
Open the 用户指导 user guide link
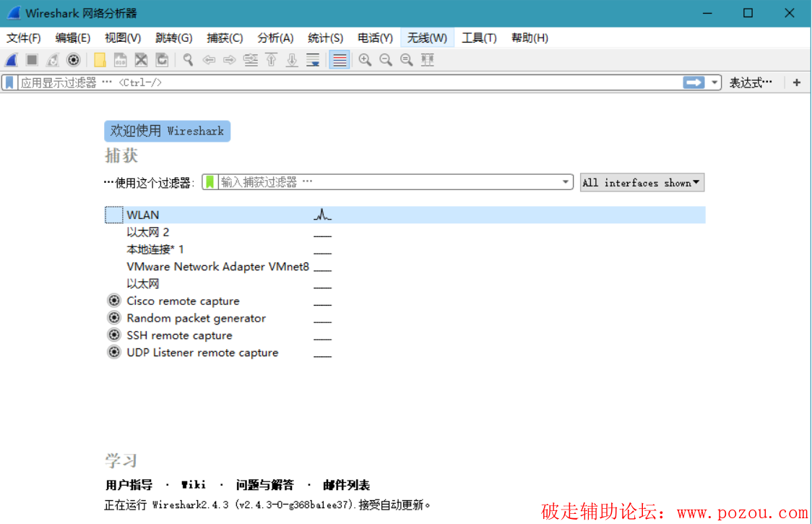(x=129, y=485)
